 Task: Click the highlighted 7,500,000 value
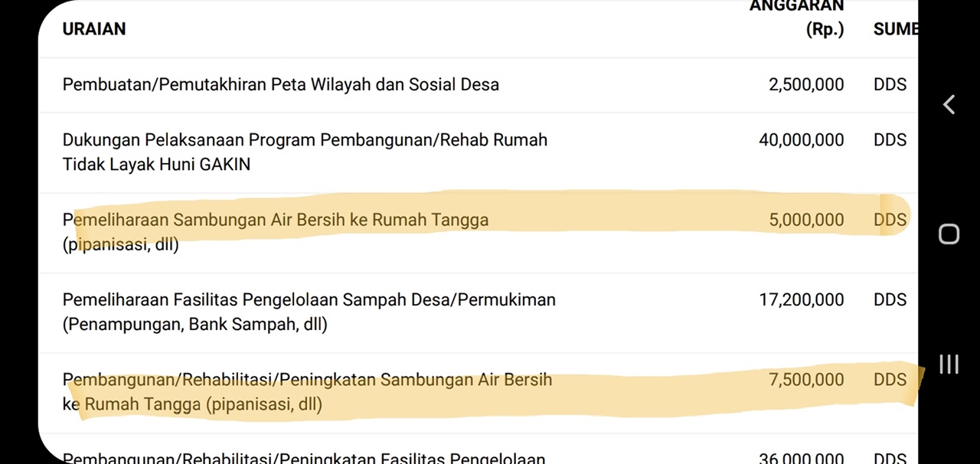coord(806,379)
